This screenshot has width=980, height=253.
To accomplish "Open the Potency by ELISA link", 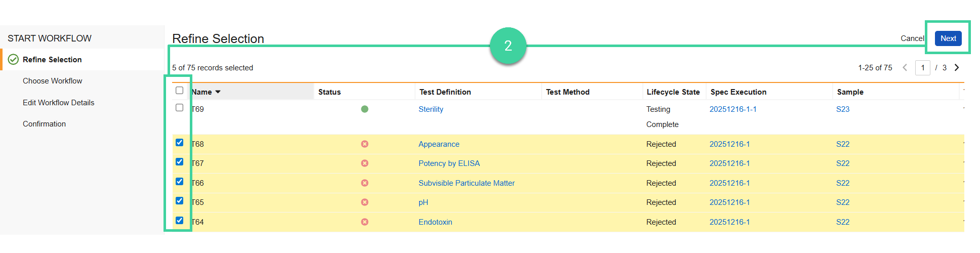I will [x=449, y=163].
